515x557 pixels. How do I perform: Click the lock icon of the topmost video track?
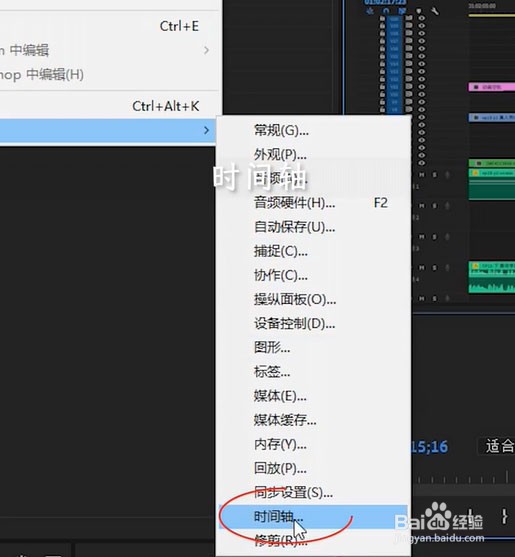[382, 19]
